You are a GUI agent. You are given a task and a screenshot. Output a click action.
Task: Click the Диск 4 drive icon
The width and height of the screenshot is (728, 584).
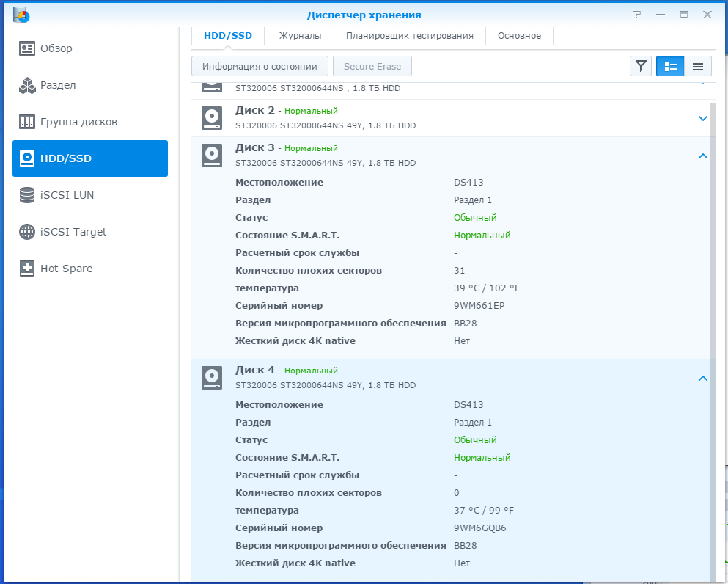[x=212, y=378]
